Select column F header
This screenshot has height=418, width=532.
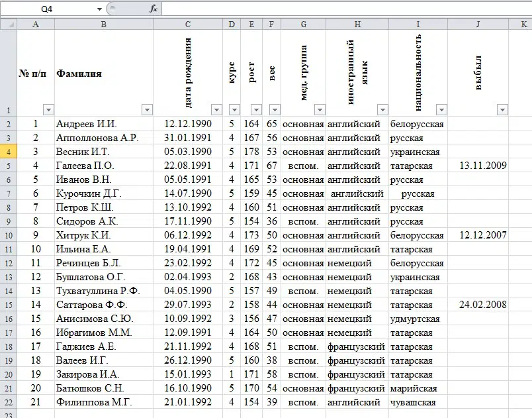pyautogui.click(x=271, y=25)
